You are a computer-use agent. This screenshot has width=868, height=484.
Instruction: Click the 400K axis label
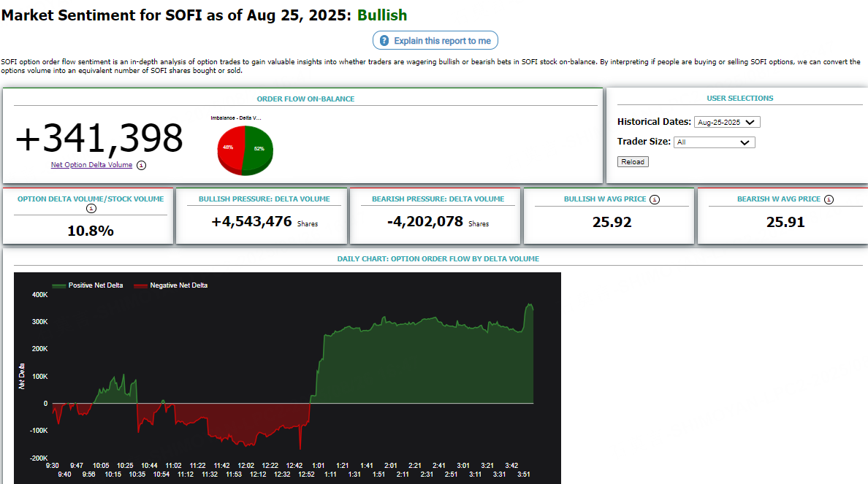pos(40,295)
